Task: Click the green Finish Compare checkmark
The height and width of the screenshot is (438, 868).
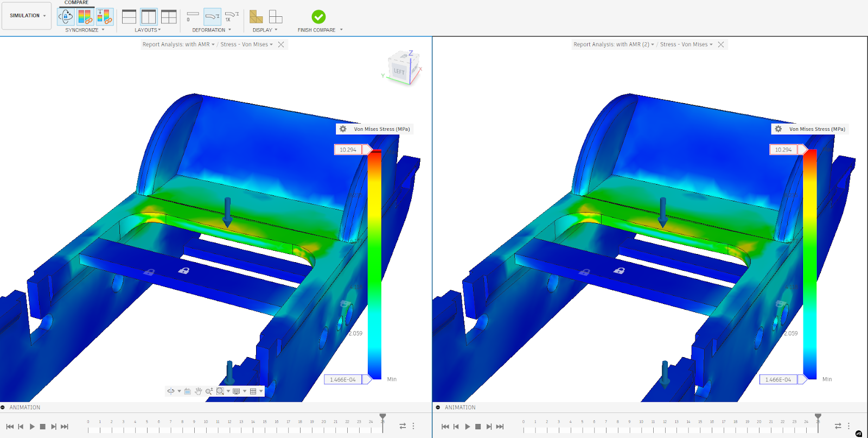Action: (318, 17)
